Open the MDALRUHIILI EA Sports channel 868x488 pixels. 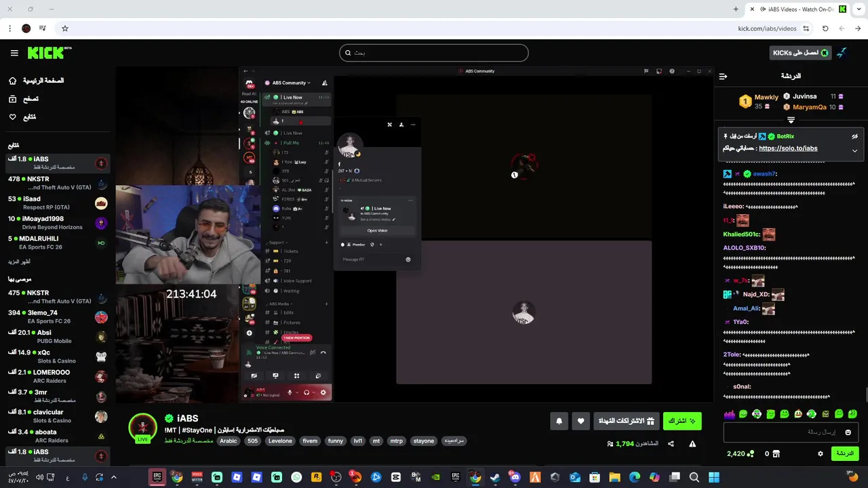coord(58,243)
